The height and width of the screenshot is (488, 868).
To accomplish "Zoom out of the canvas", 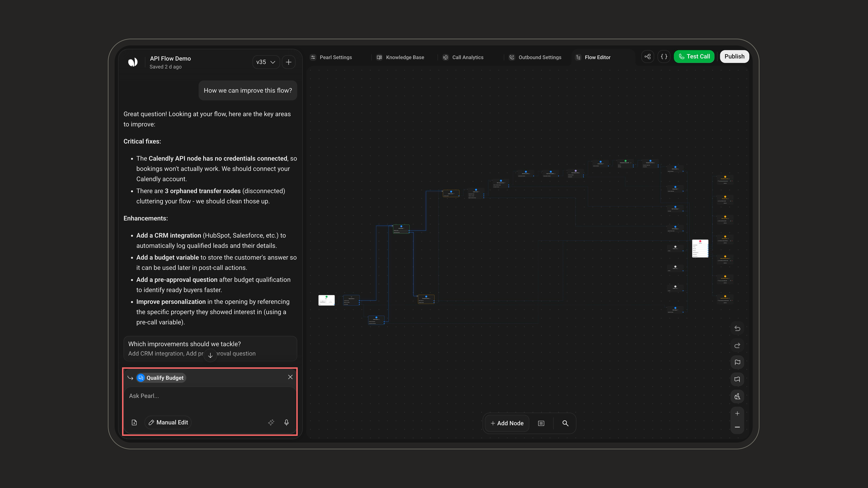I will [737, 427].
